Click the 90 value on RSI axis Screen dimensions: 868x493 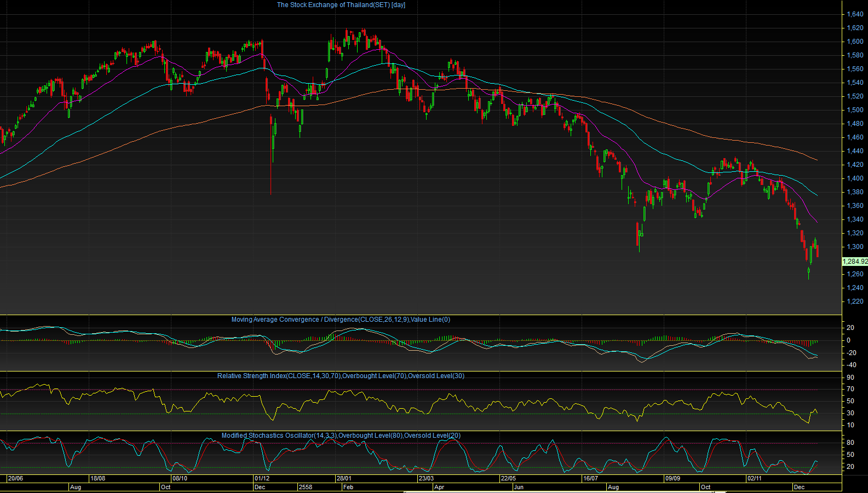(x=850, y=378)
